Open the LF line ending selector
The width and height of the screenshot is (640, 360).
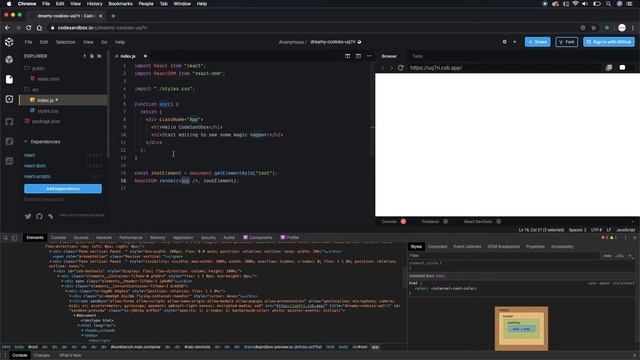click(x=609, y=230)
